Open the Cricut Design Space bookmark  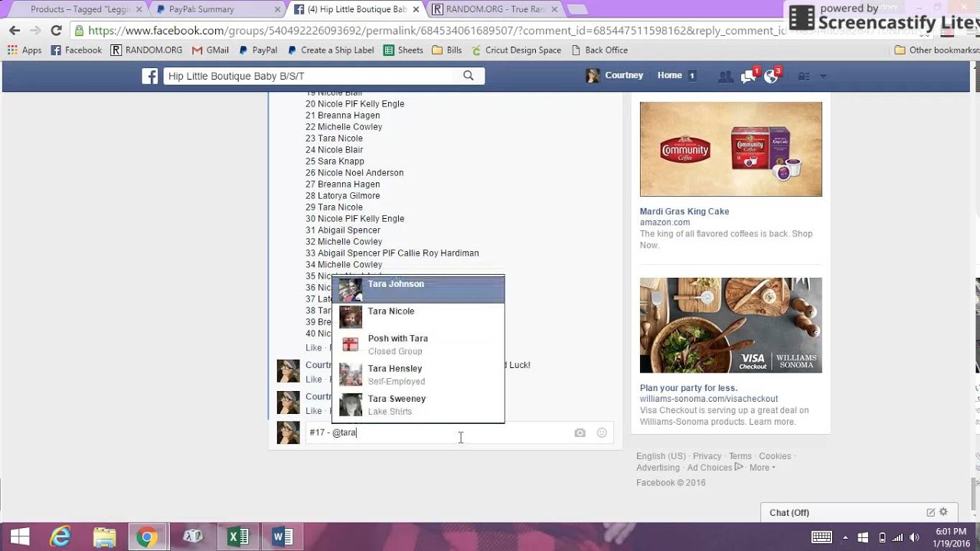[x=517, y=50]
